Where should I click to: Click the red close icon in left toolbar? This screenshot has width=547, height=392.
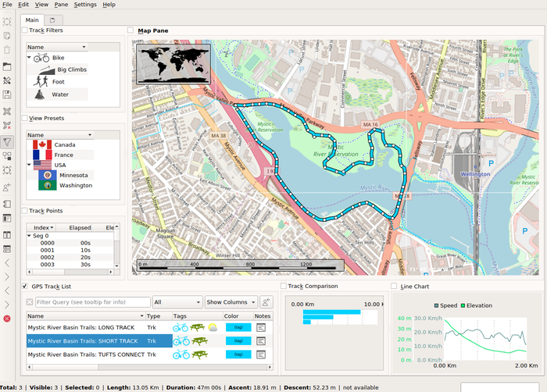(x=7, y=319)
